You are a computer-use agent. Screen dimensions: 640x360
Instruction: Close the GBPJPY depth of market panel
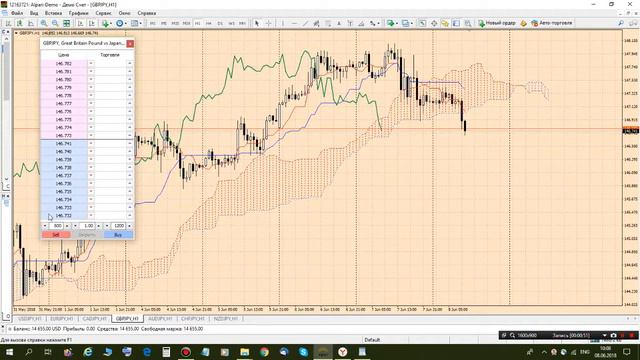click(130, 43)
